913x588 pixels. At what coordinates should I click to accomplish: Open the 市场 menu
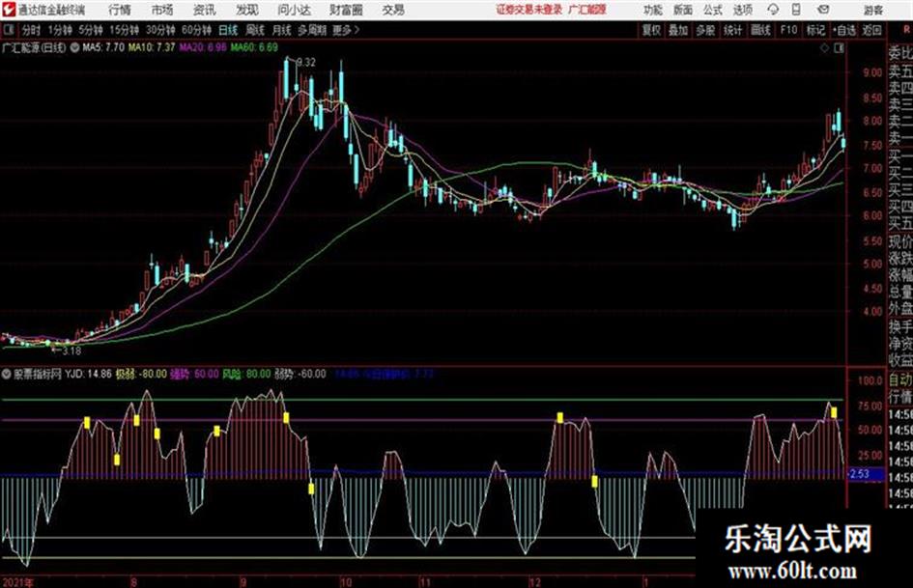pos(162,10)
